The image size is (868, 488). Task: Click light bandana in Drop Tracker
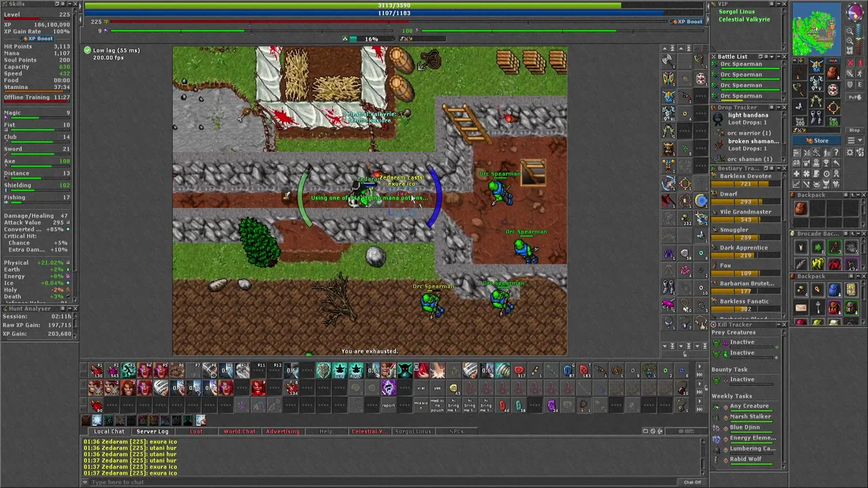tap(747, 115)
